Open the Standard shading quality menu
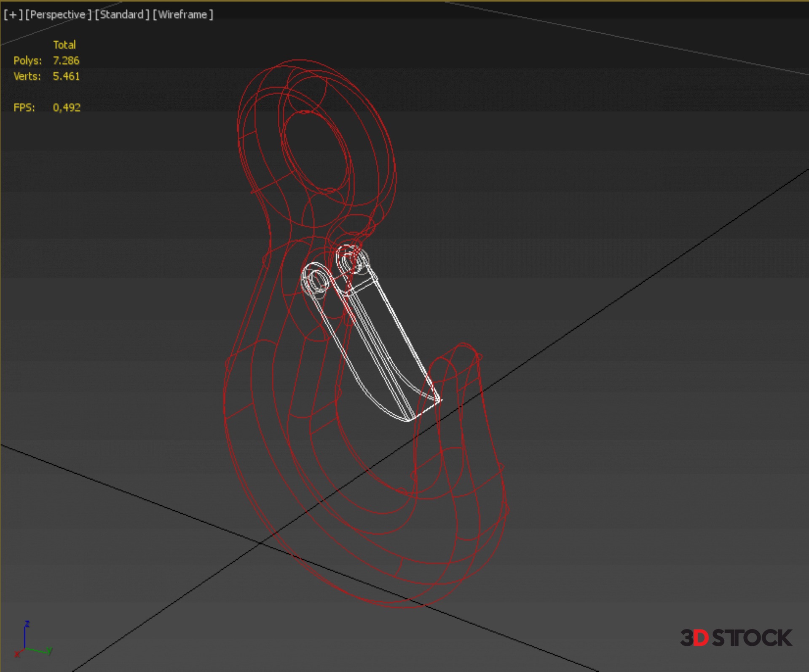 coord(122,15)
